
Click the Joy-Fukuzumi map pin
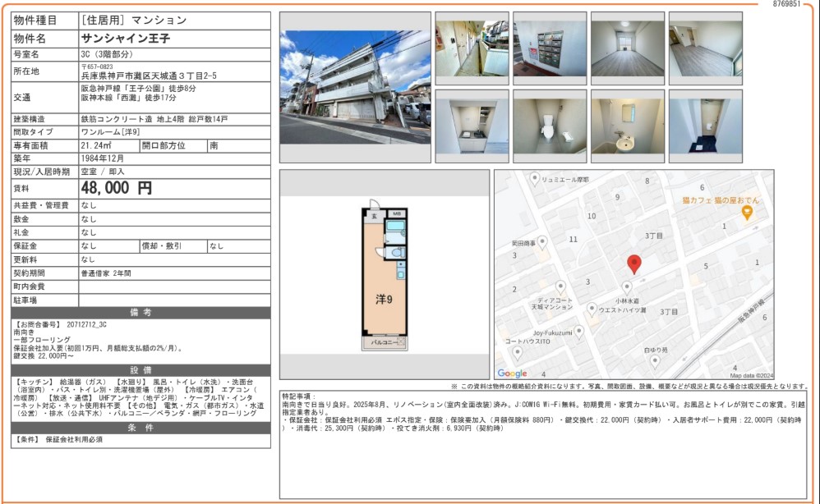[578, 332]
